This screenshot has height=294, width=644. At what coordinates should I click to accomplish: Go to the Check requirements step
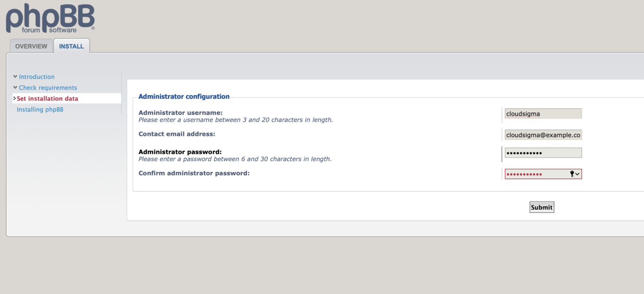coord(48,88)
